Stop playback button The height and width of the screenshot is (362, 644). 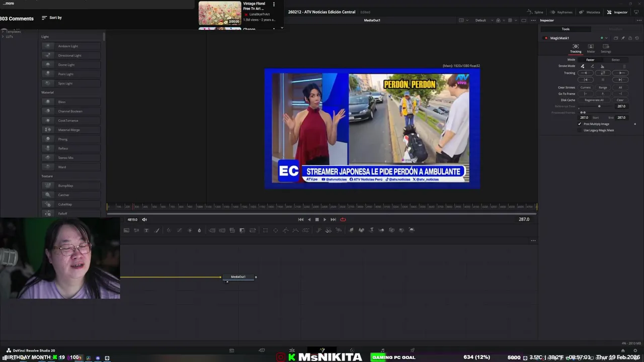tap(317, 219)
